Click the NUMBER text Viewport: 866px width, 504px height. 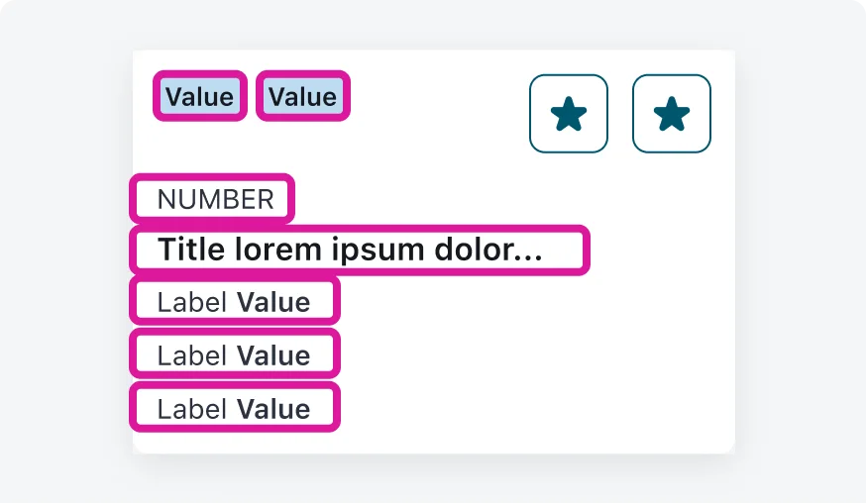215,199
